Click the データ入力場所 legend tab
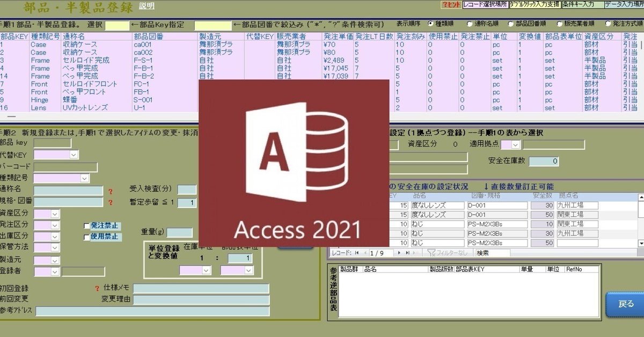 pyautogui.click(x=624, y=4)
